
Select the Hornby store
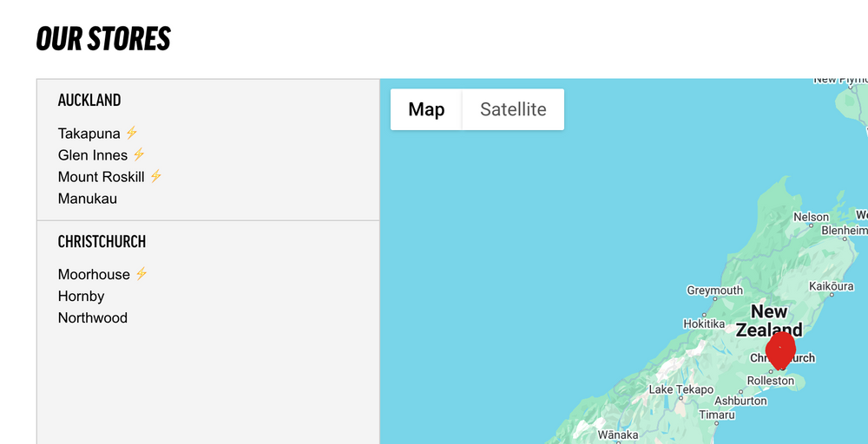point(82,297)
